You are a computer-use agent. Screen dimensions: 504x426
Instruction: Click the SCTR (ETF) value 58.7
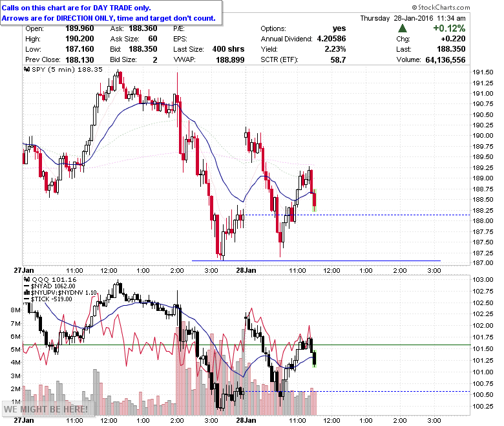click(338, 60)
